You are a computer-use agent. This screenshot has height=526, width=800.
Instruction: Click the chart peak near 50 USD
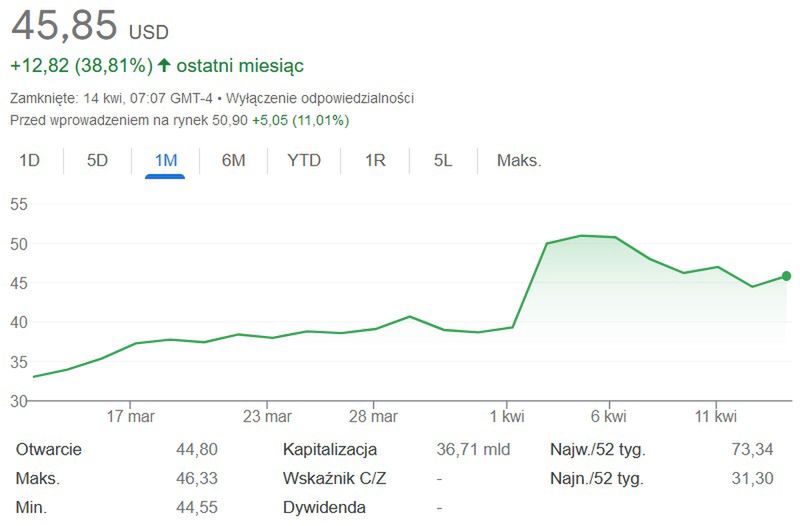click(x=581, y=236)
